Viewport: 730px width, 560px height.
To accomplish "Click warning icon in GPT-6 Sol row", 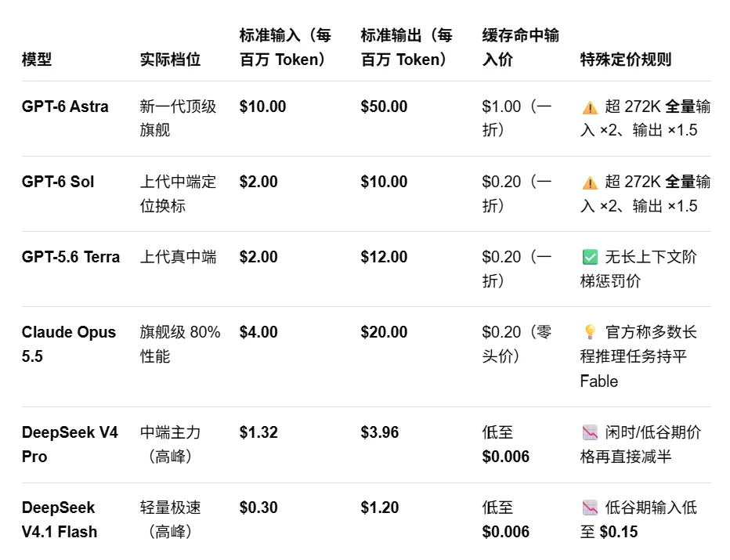I will [590, 182].
